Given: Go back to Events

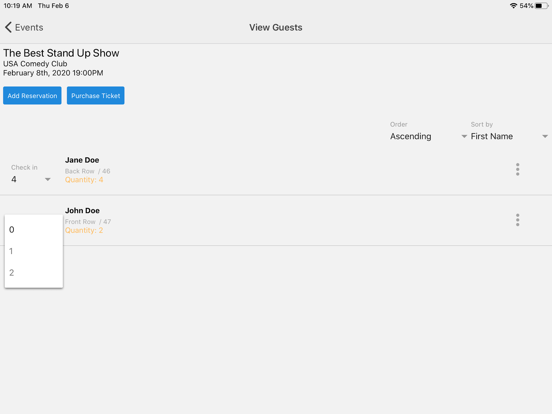Looking at the screenshot, I should (x=24, y=27).
